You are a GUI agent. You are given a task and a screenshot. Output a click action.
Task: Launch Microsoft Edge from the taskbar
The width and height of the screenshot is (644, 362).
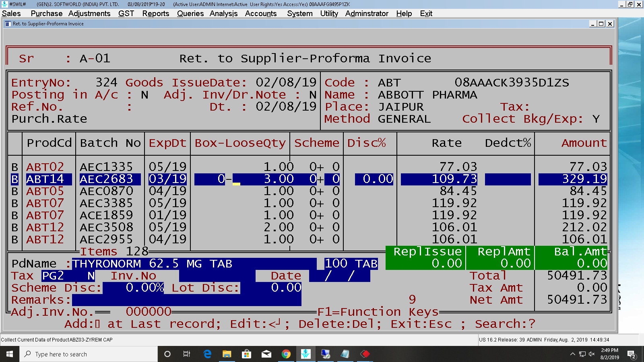tap(207, 354)
